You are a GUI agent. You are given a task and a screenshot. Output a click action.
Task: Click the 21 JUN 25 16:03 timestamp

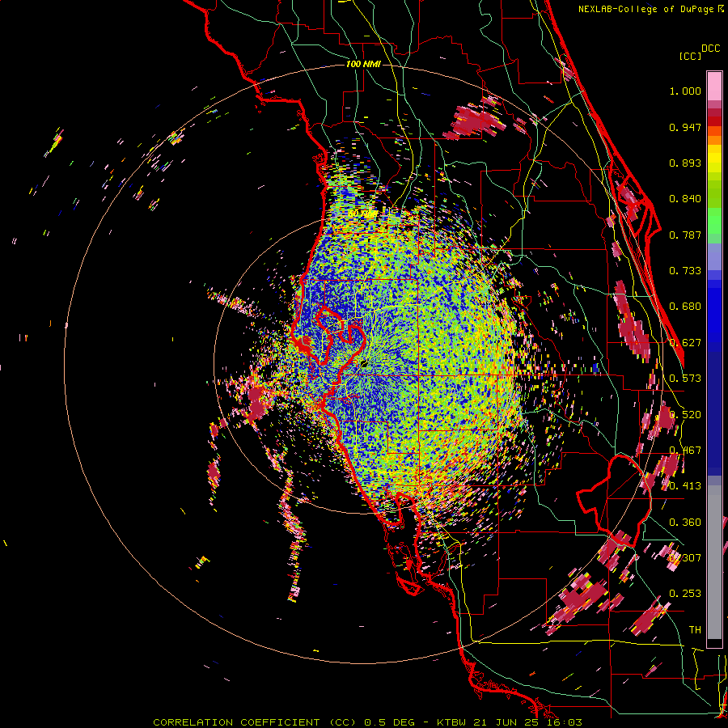(x=527, y=722)
